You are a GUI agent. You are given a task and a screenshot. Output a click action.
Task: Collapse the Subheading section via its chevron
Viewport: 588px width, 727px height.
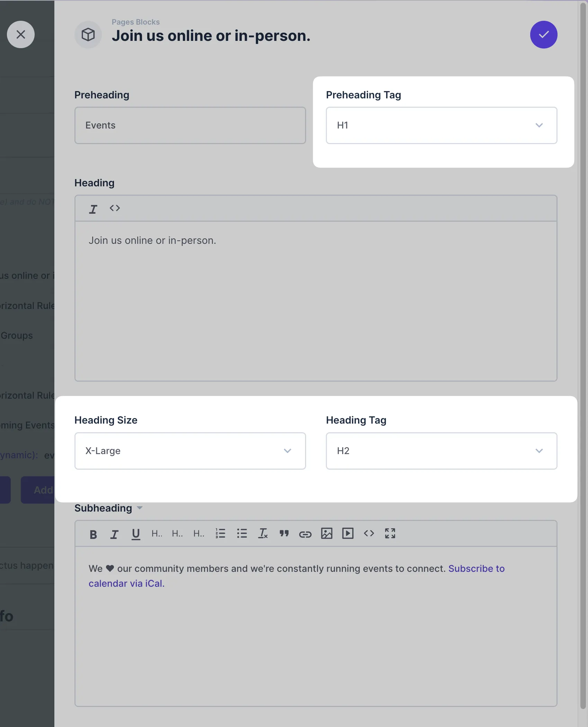(x=140, y=508)
